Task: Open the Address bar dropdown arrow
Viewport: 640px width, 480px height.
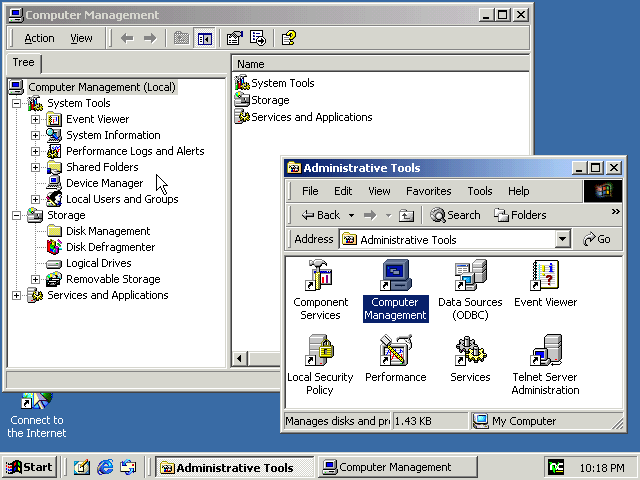Action: [x=562, y=239]
